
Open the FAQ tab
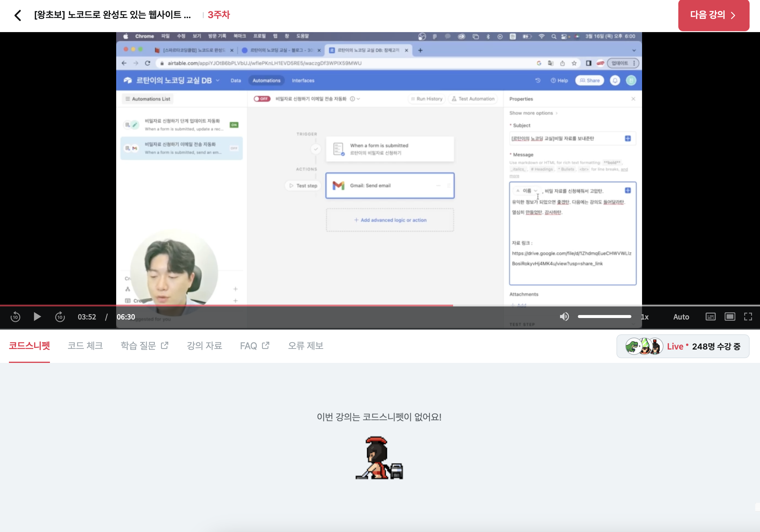(x=255, y=346)
